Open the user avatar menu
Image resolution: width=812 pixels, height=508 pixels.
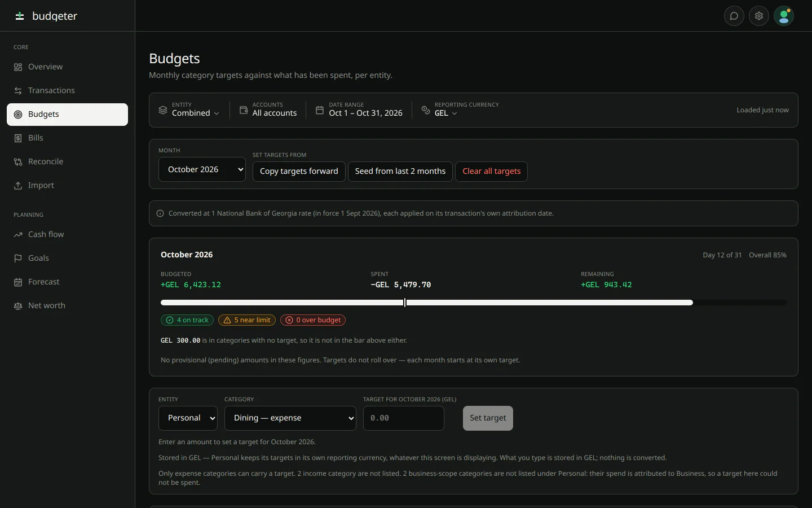coord(784,16)
